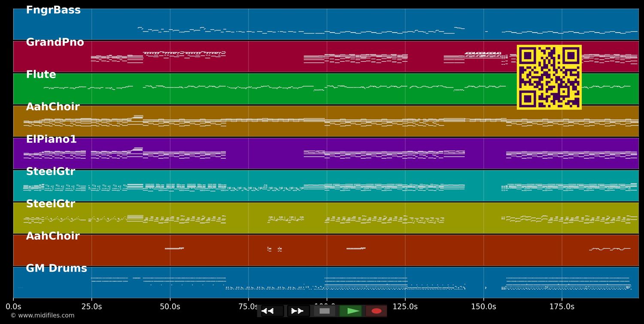Click the 150.0s time axis label
Image resolution: width=644 pixels, height=324 pixels.
point(483,306)
